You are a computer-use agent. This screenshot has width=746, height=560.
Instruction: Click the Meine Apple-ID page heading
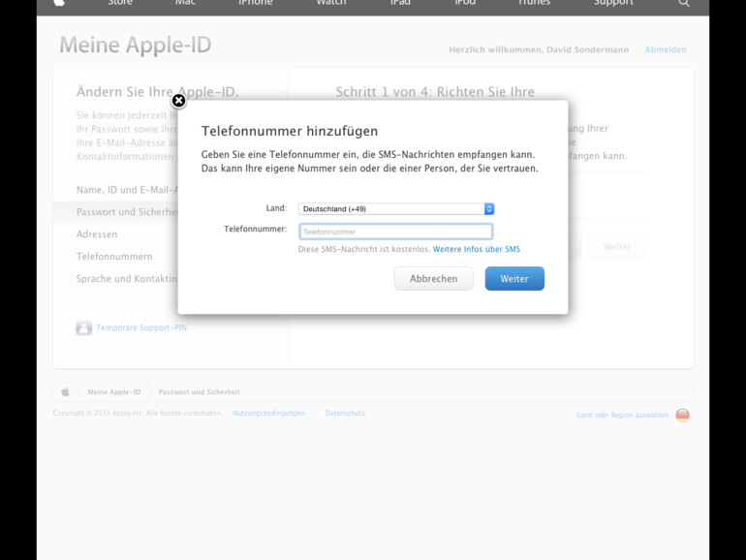[x=135, y=45]
